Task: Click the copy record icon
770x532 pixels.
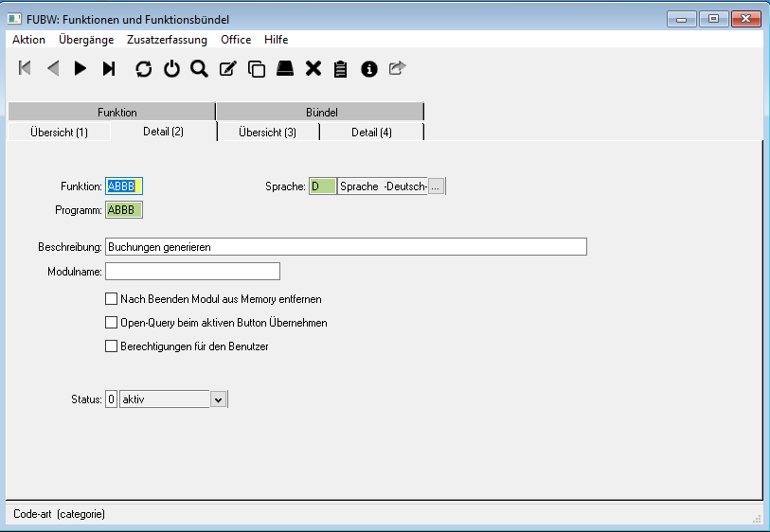Action: point(256,68)
